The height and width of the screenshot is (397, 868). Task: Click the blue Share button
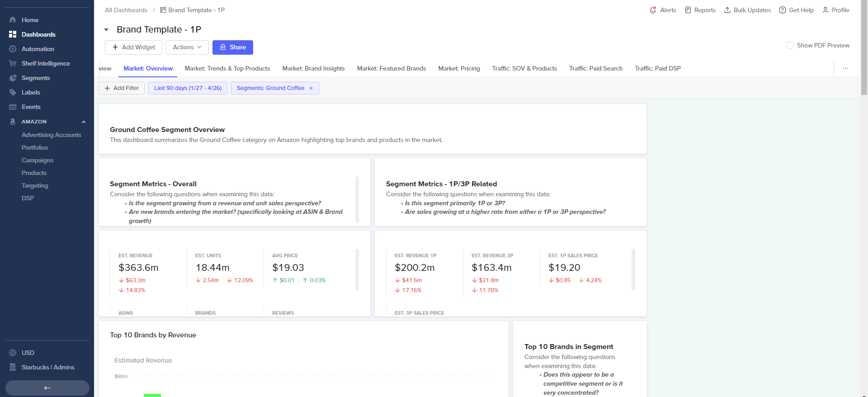click(x=233, y=47)
